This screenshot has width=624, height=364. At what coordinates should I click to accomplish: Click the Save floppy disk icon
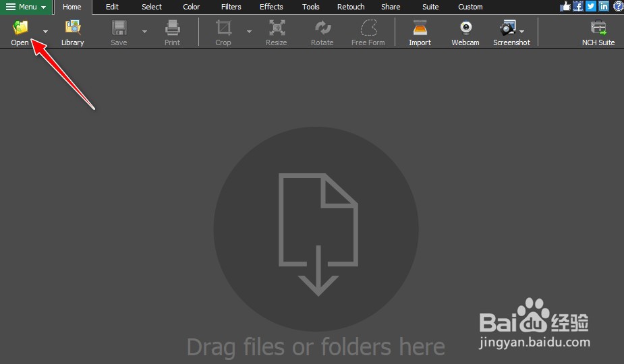point(119,28)
